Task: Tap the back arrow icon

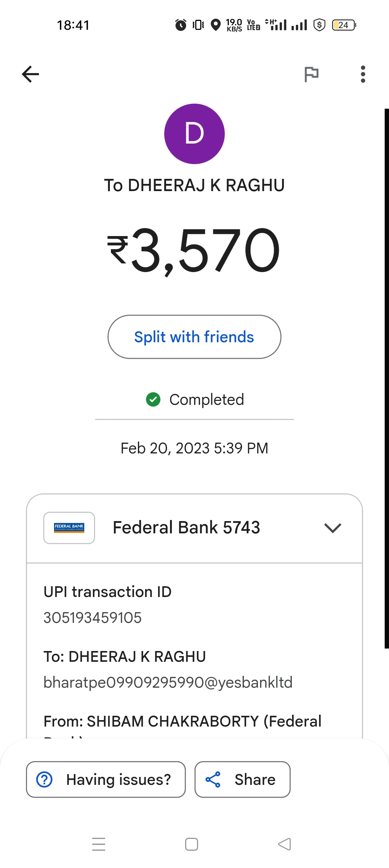Action: tap(30, 74)
